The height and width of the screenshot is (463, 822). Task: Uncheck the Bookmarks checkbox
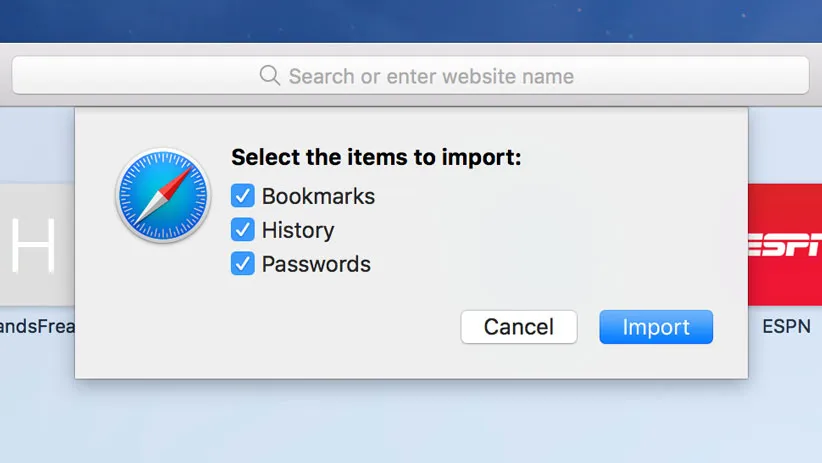click(243, 196)
